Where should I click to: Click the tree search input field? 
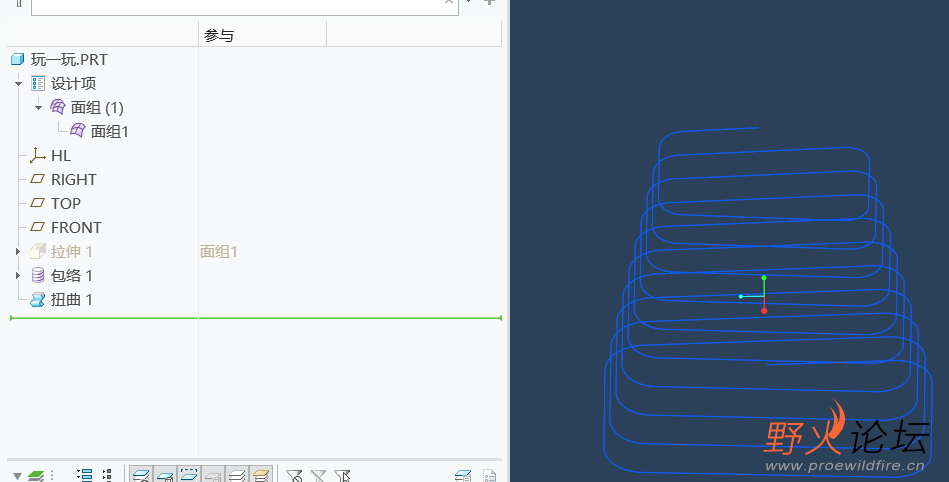(245, 5)
